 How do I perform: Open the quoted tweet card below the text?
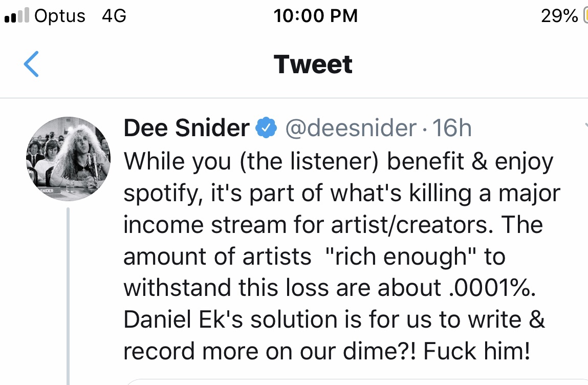click(x=353, y=381)
